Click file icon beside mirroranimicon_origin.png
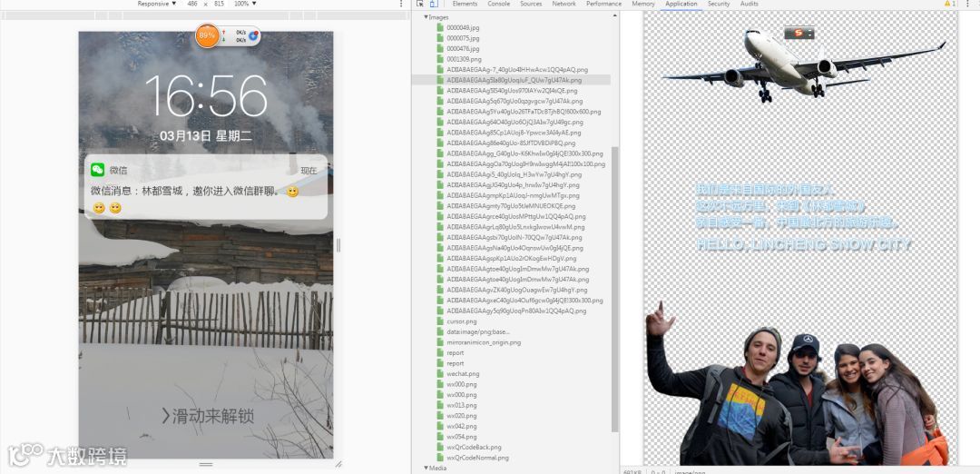Viewport: 980px width, 474px height. pos(440,342)
